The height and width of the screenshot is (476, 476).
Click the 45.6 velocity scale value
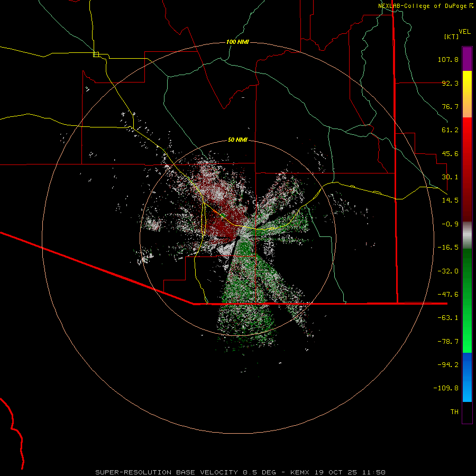tap(450, 153)
